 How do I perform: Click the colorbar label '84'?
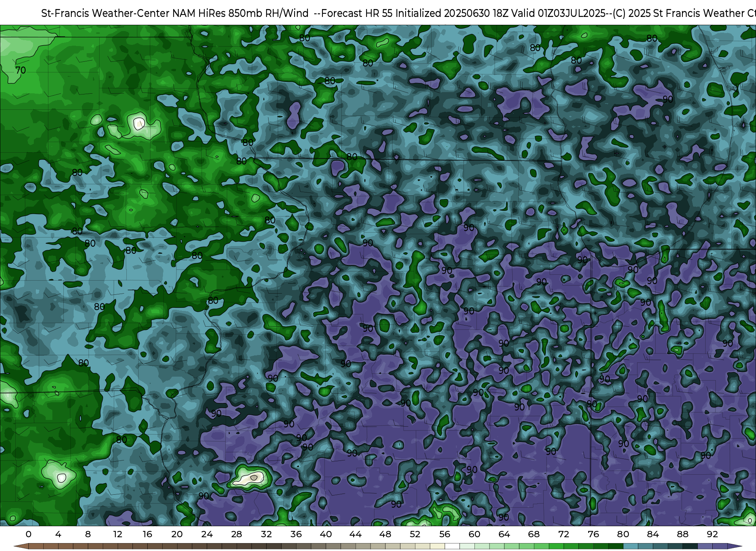click(x=653, y=534)
